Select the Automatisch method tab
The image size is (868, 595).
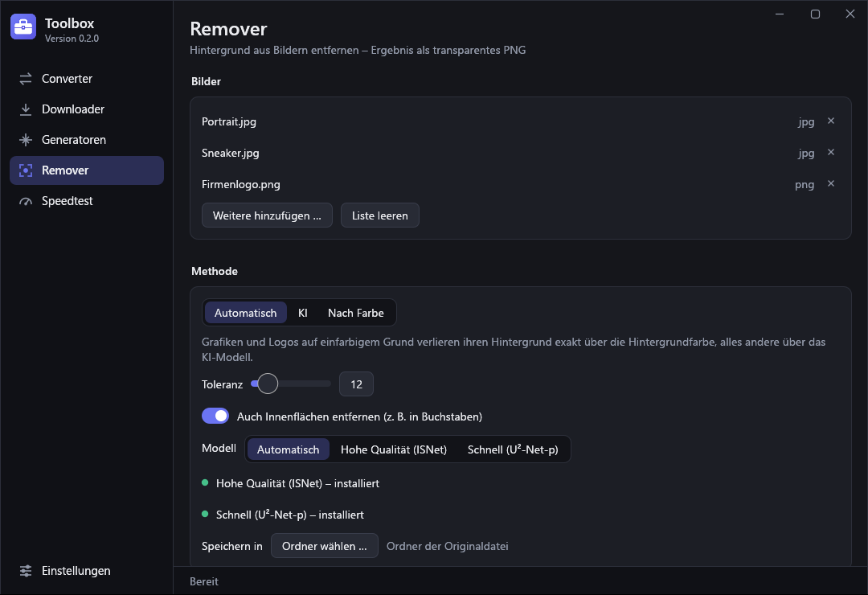[245, 313]
